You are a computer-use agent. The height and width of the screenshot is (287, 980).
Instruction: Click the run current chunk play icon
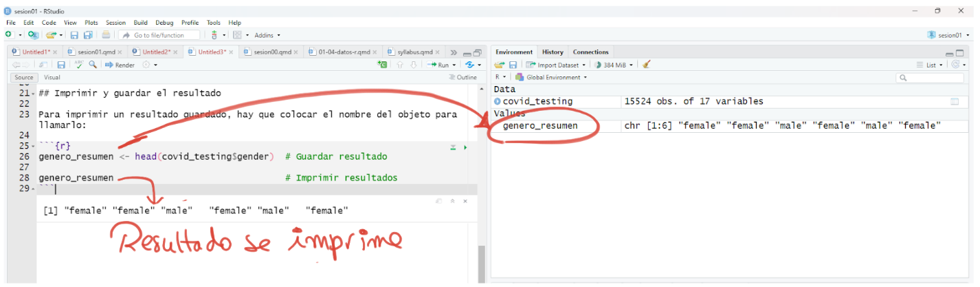(465, 147)
